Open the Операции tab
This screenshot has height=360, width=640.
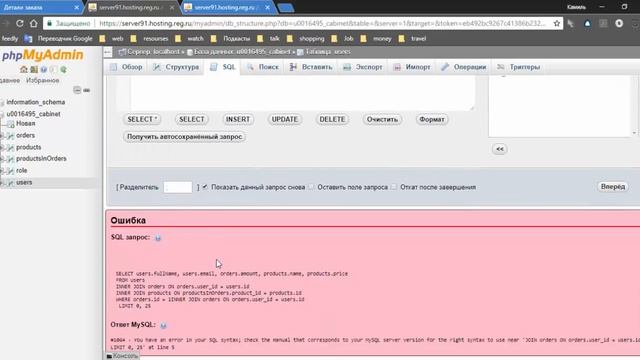coord(464,67)
